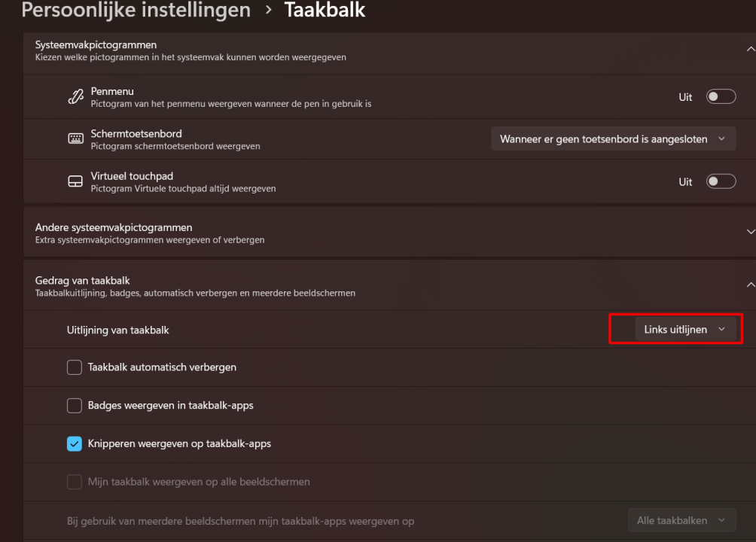Viewport: 756px width, 542px height.
Task: Uncheck 'Knipperen weergeven op taakbalk-apps'
Action: pyautogui.click(x=75, y=443)
